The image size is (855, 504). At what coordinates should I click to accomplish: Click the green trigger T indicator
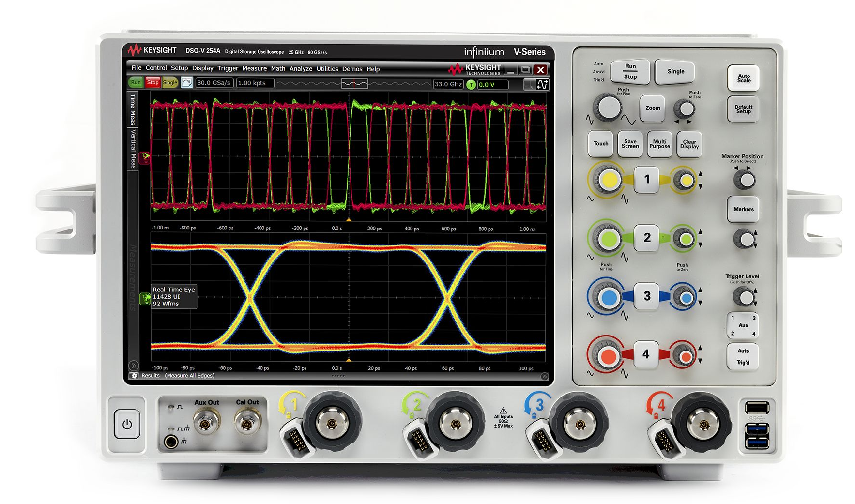click(x=471, y=85)
